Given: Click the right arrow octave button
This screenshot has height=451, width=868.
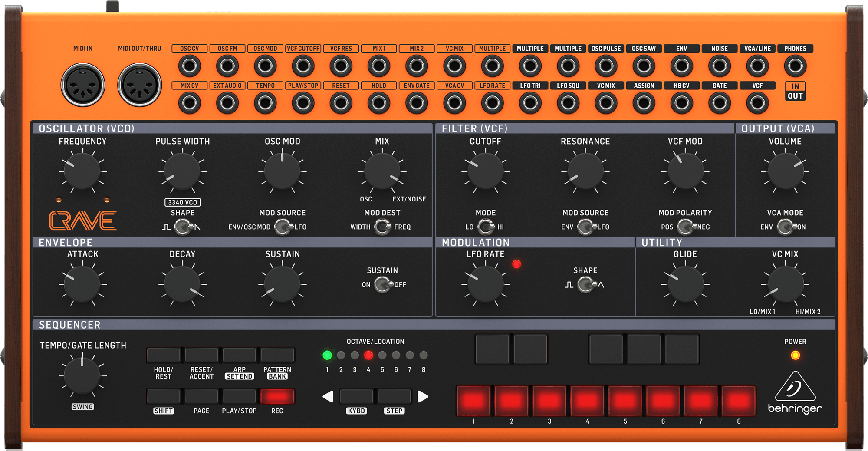Looking at the screenshot, I should point(423,396).
